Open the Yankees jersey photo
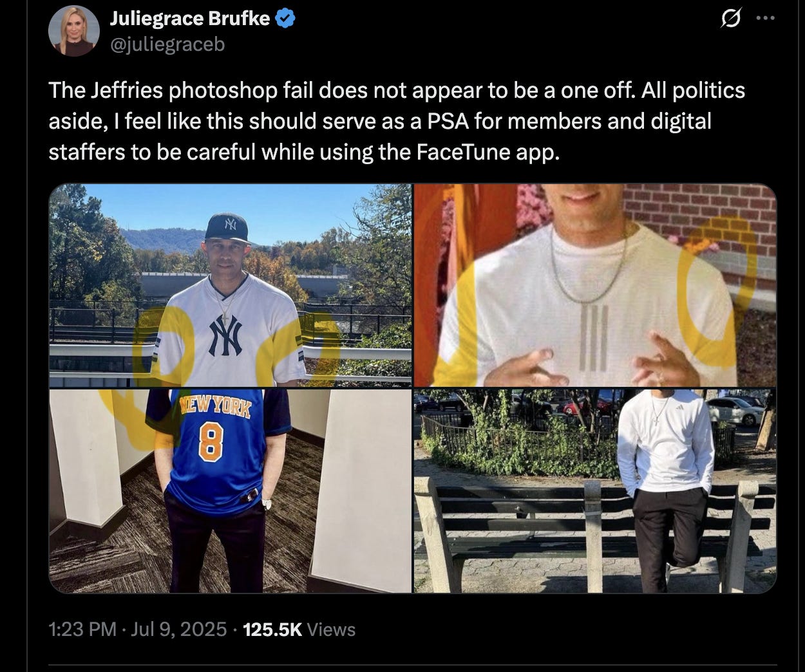Image resolution: width=805 pixels, height=672 pixels. click(x=230, y=285)
